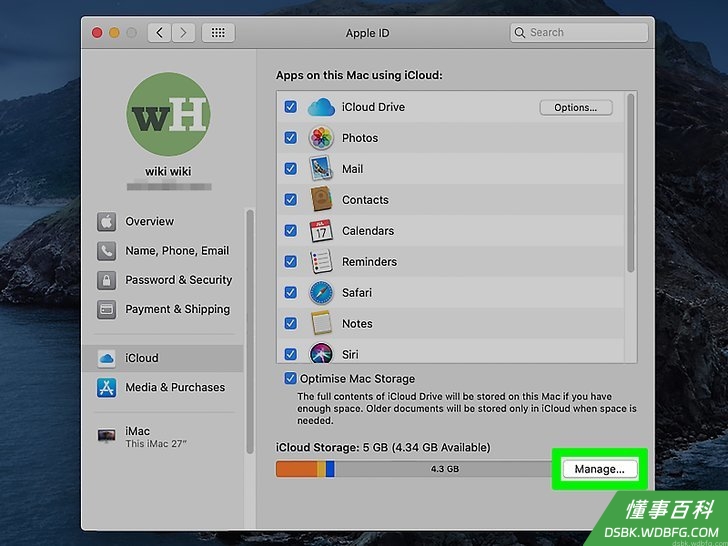Uncheck the Photos checkbox
728x546 pixels.
tap(291, 138)
